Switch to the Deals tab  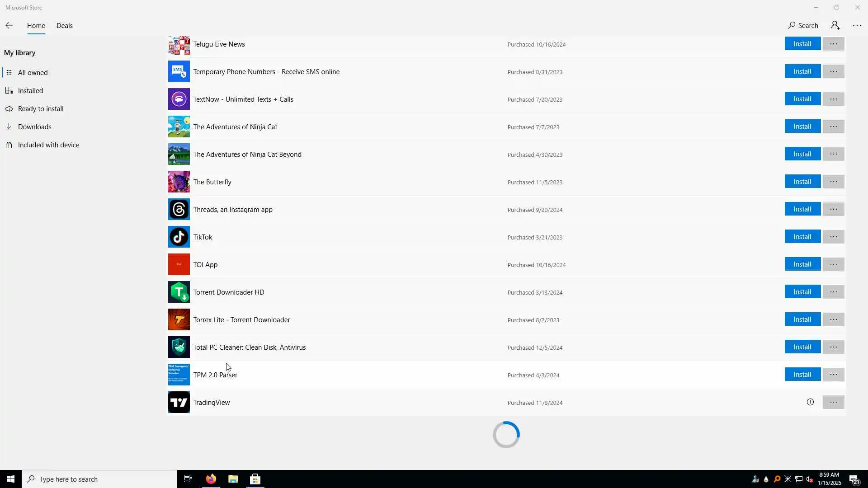coord(64,26)
